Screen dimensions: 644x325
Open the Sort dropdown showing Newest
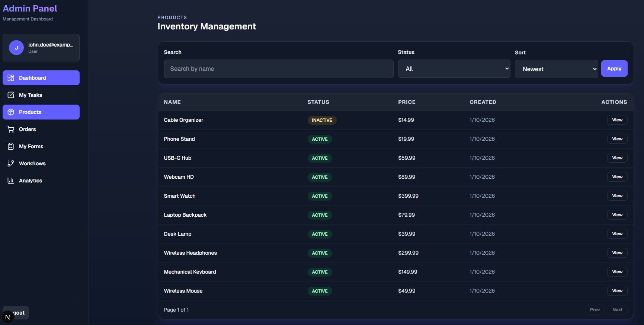click(556, 69)
